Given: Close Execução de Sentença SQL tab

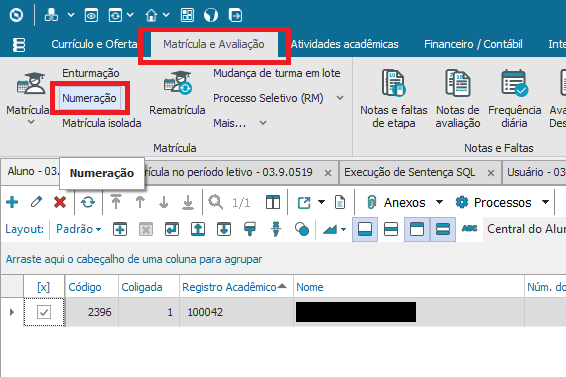Looking at the screenshot, I should 491,173.
